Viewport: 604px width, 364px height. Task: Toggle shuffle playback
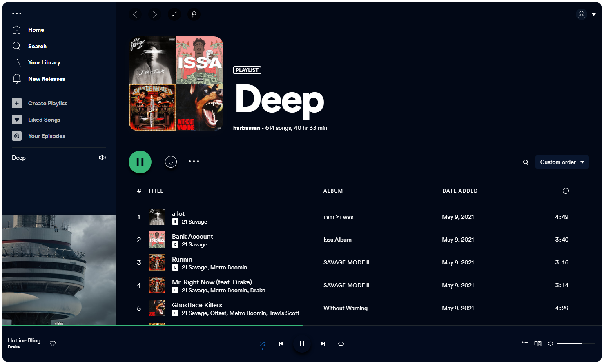(263, 344)
